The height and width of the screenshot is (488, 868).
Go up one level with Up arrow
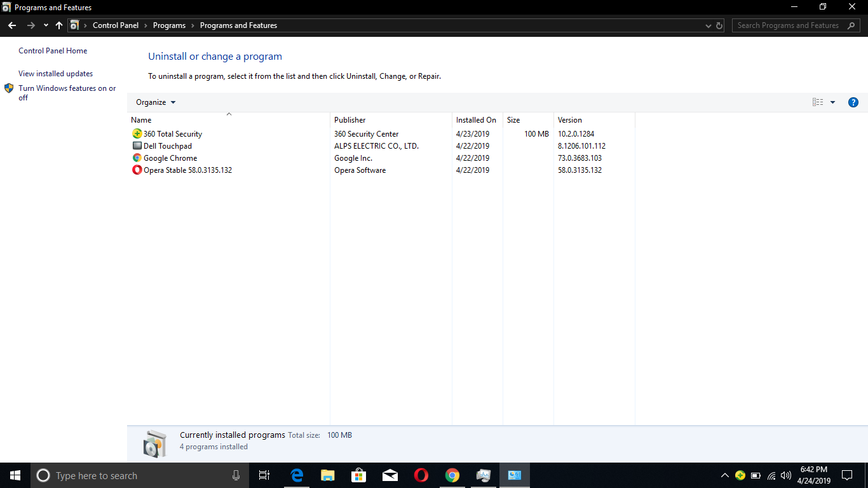(59, 25)
